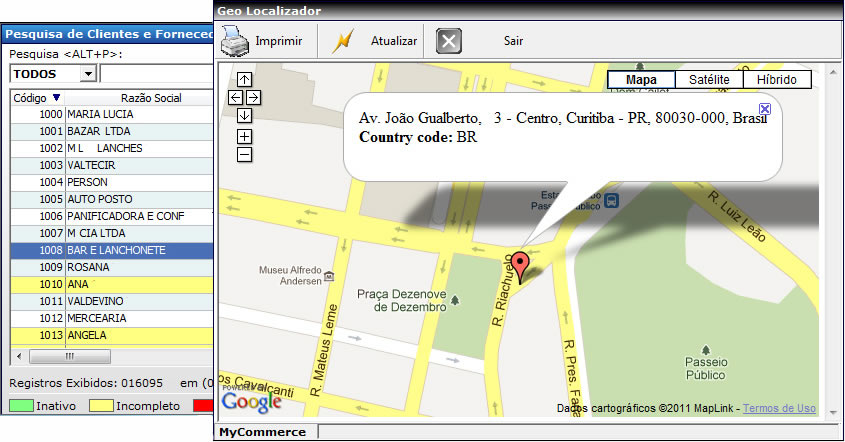
Task: Select row 1011 VALDEVINO
Action: (x=112, y=301)
